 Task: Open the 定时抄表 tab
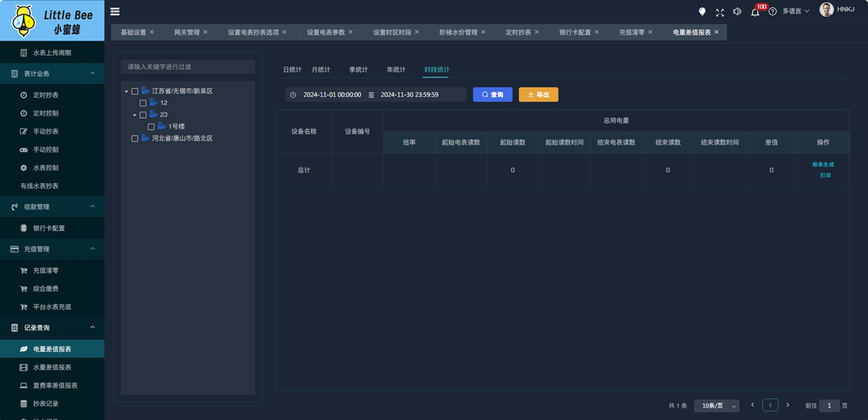pyautogui.click(x=518, y=33)
